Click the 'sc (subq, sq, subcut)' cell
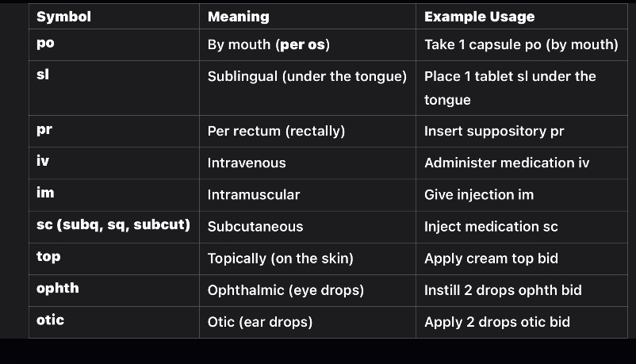The image size is (636, 364). point(113,225)
